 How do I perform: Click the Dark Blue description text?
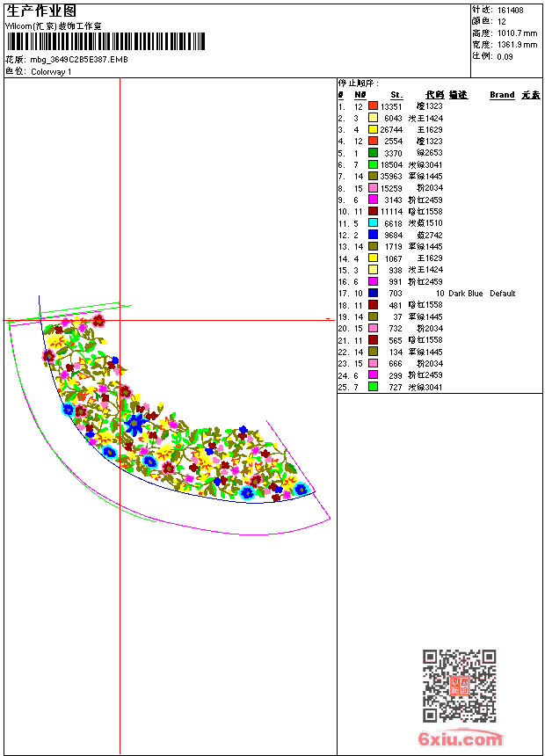[x=465, y=294]
